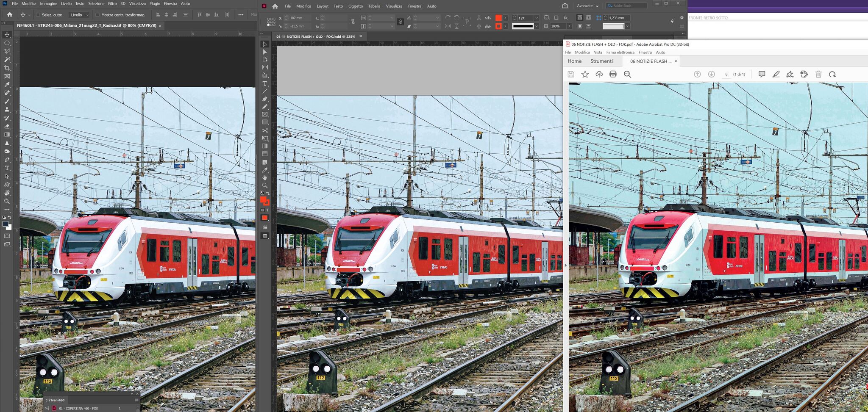868x412 pixels.
Task: Open the Filtro menu in Photoshop
Action: click(x=112, y=3)
